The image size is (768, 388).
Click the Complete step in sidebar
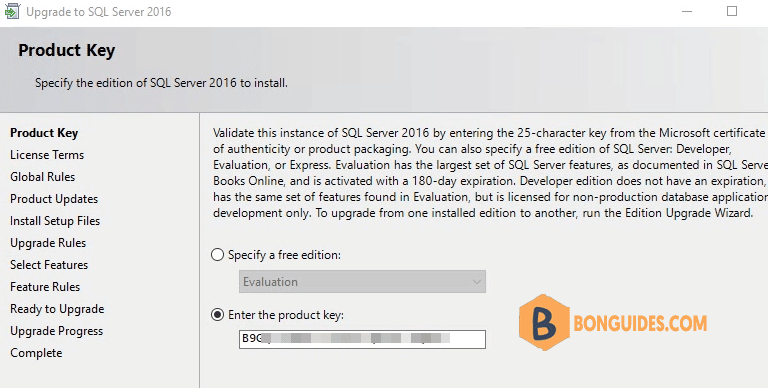[36, 353]
